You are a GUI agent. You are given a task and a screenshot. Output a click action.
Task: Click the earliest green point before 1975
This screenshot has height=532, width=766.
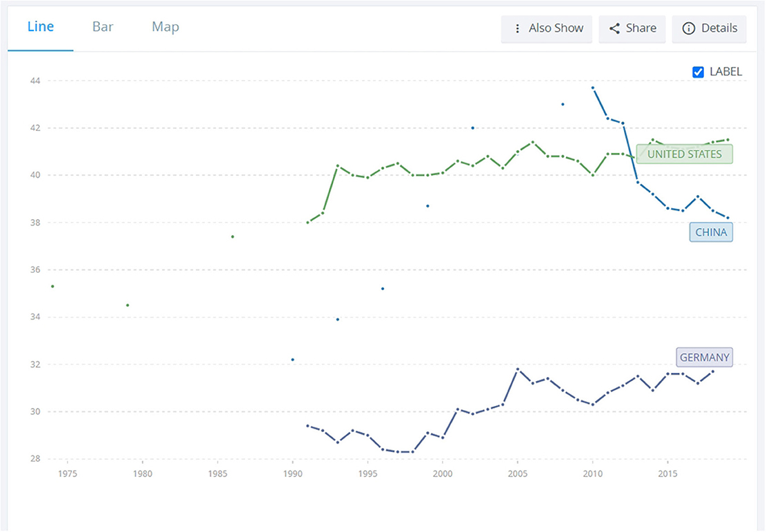tap(52, 287)
